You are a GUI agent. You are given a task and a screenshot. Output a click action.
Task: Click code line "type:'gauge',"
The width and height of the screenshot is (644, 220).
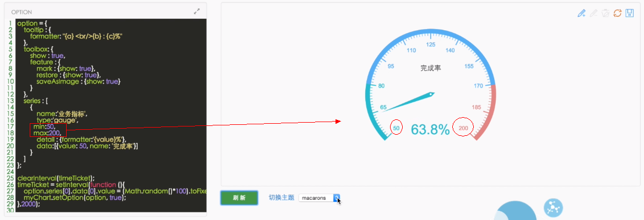point(58,121)
